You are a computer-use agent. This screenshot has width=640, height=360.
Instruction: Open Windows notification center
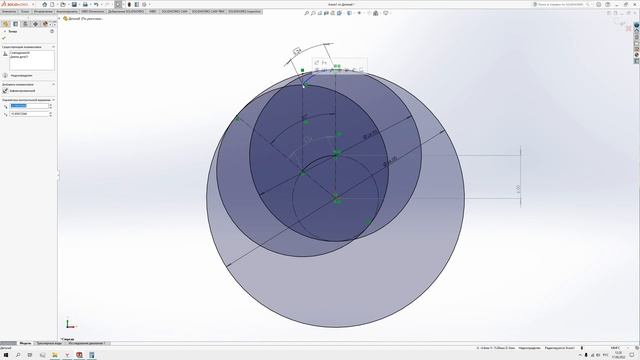pyautogui.click(x=631, y=355)
